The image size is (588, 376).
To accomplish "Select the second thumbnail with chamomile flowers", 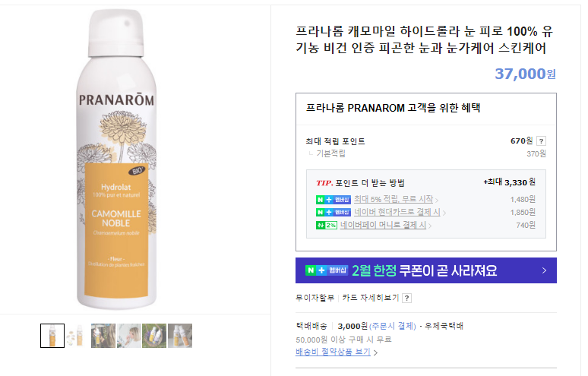I will [78, 336].
